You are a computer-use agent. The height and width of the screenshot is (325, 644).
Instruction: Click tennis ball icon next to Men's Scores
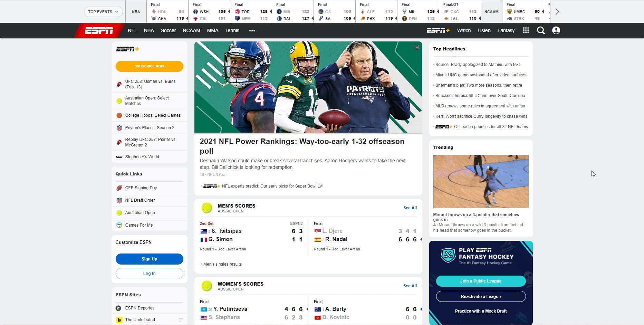(x=207, y=208)
